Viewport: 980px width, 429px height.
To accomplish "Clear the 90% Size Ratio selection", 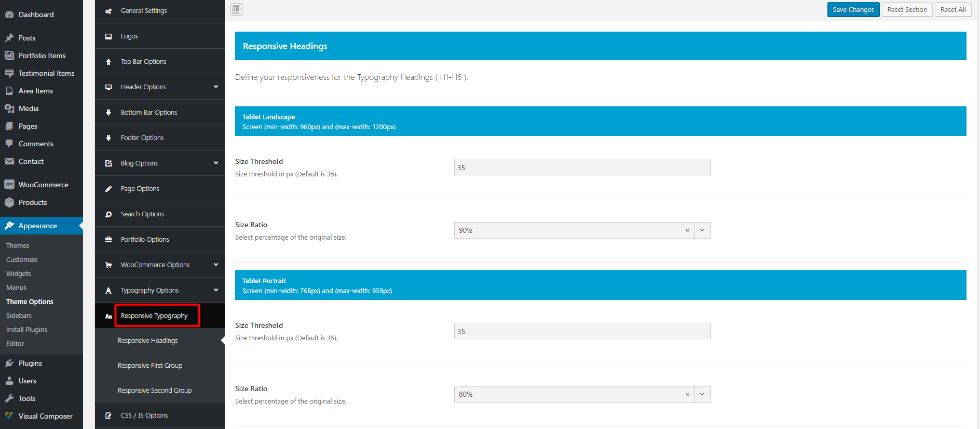I will pyautogui.click(x=687, y=230).
